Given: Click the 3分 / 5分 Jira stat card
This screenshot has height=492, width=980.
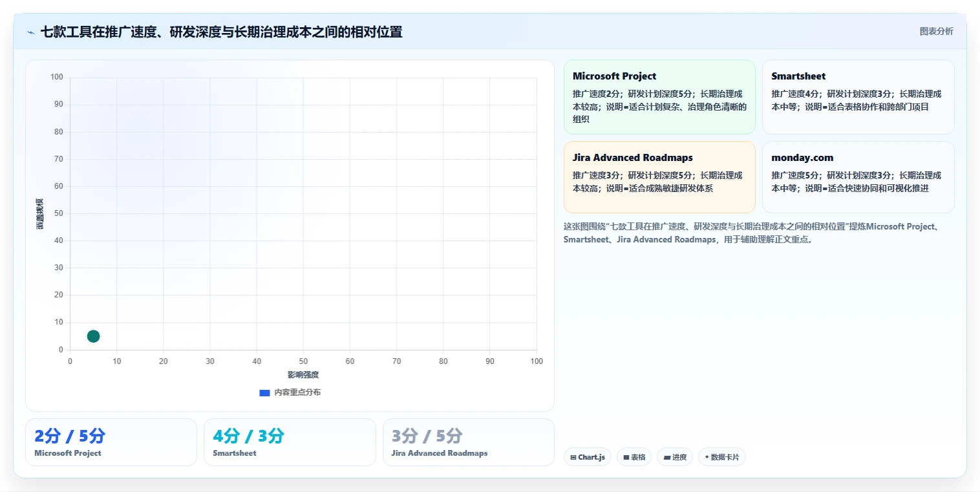Looking at the screenshot, I should click(468, 442).
